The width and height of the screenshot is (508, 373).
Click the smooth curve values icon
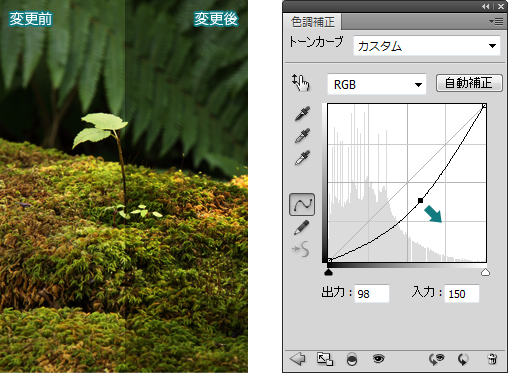click(301, 249)
